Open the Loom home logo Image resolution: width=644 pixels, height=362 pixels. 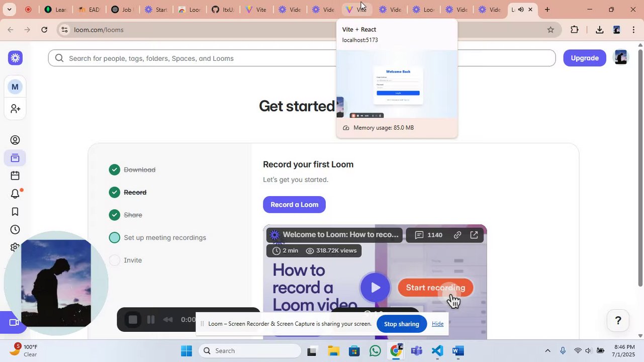15,58
